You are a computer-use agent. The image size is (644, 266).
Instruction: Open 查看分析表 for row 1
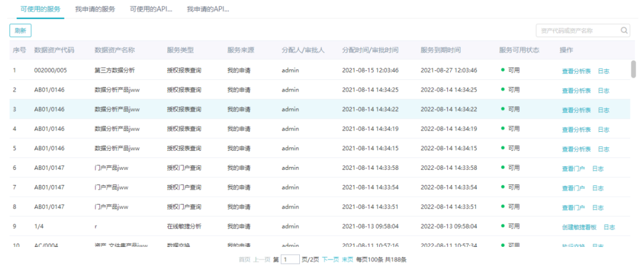pyautogui.click(x=576, y=71)
